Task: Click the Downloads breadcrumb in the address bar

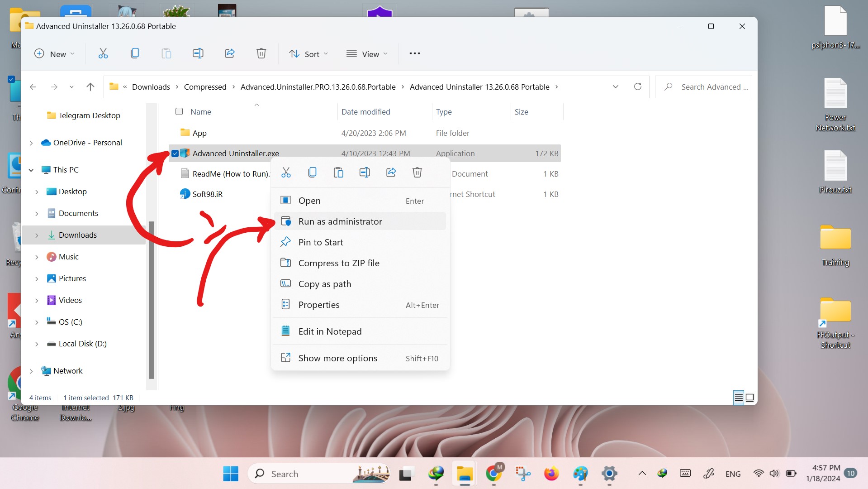Action: point(151,87)
